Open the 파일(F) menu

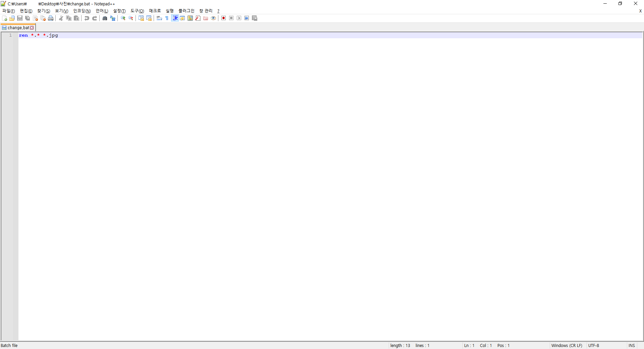point(9,11)
